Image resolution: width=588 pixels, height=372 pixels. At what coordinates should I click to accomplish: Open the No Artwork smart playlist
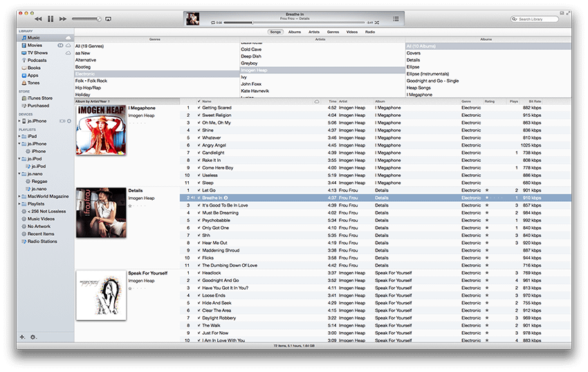[x=39, y=226]
